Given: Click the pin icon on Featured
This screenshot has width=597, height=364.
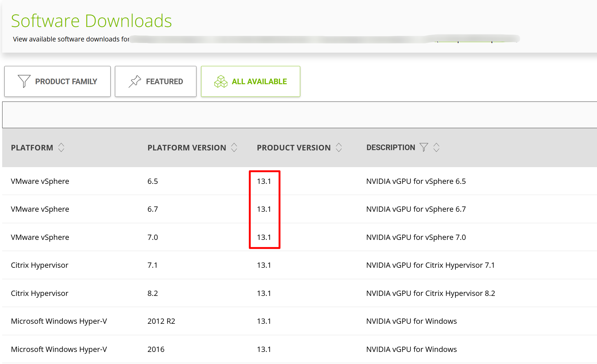Looking at the screenshot, I should tap(135, 81).
